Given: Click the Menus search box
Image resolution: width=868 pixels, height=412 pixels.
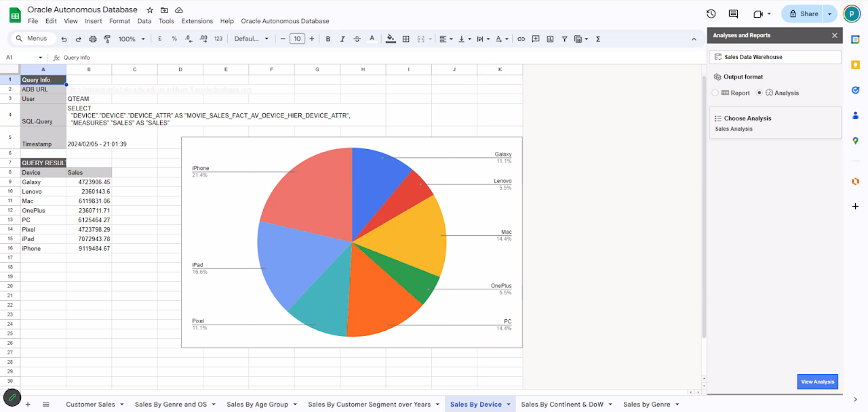Looking at the screenshot, I should [33, 39].
